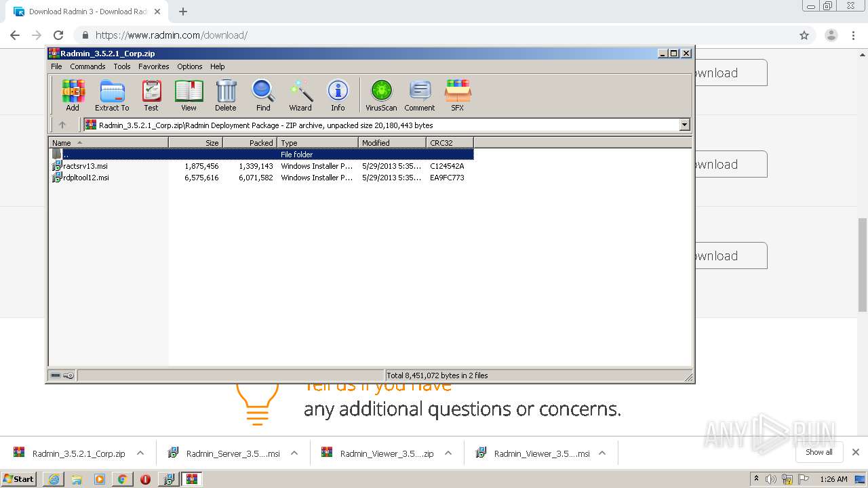Sort by the Modified column header

click(x=392, y=142)
